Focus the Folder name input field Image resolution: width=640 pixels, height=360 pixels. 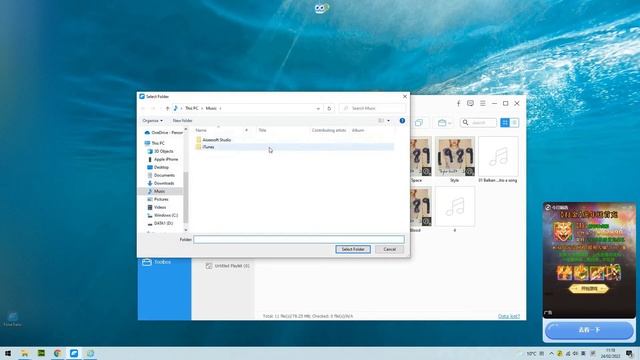pos(299,240)
